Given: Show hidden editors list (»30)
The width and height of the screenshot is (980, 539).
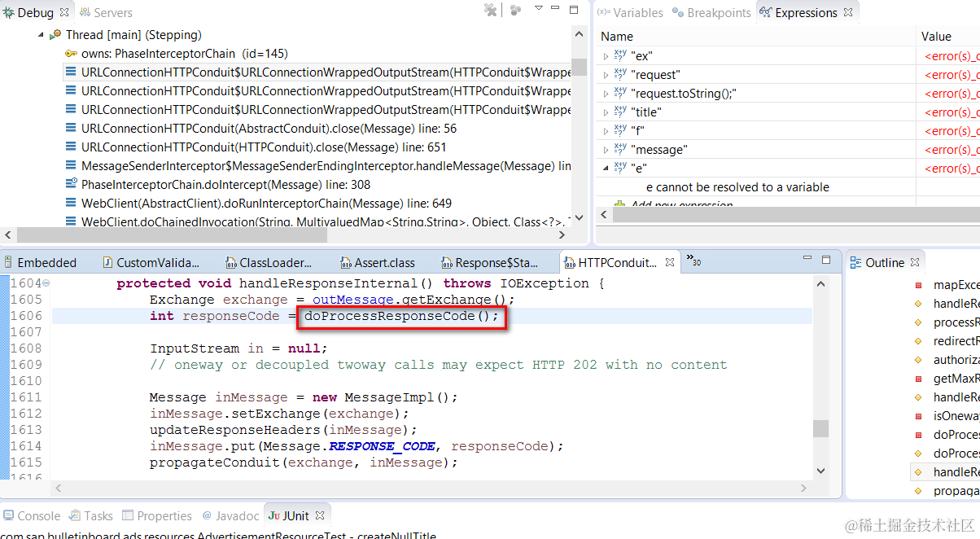Looking at the screenshot, I should click(693, 261).
